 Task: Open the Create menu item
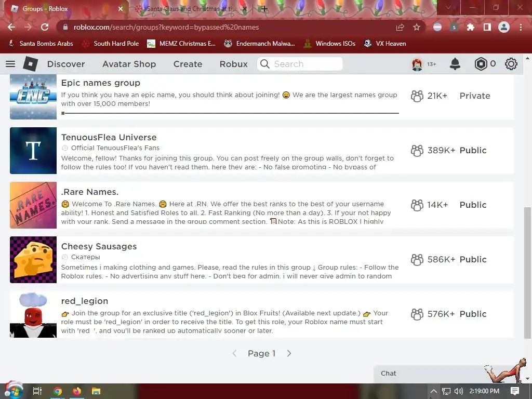pos(188,64)
